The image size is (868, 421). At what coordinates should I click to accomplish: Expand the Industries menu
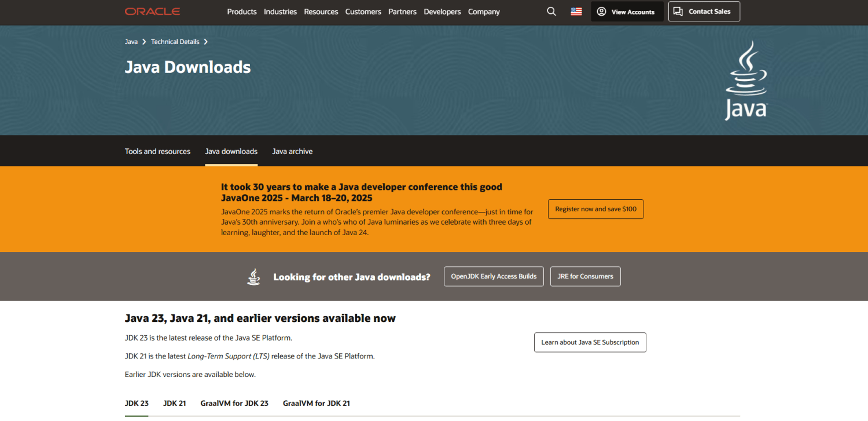(280, 12)
